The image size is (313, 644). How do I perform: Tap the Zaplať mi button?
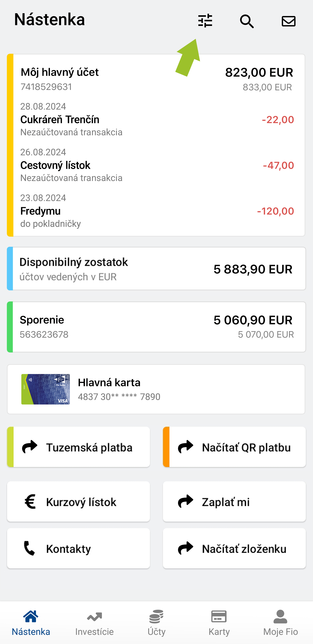[x=234, y=502]
